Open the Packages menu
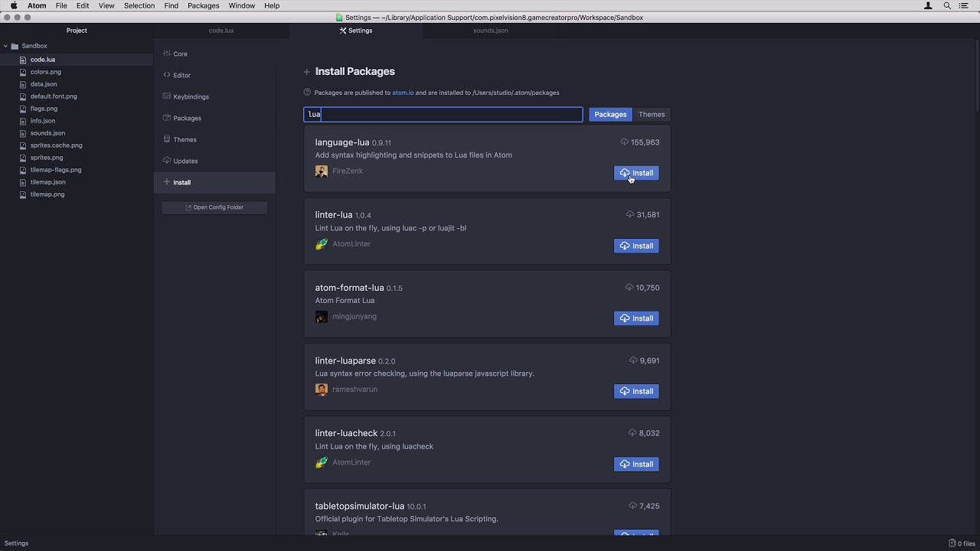The width and height of the screenshot is (980, 551). [204, 5]
